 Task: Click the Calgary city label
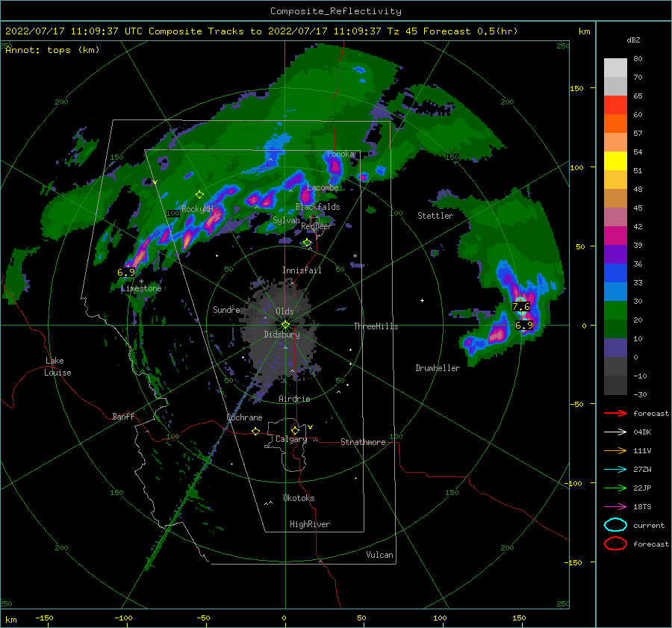click(x=291, y=439)
